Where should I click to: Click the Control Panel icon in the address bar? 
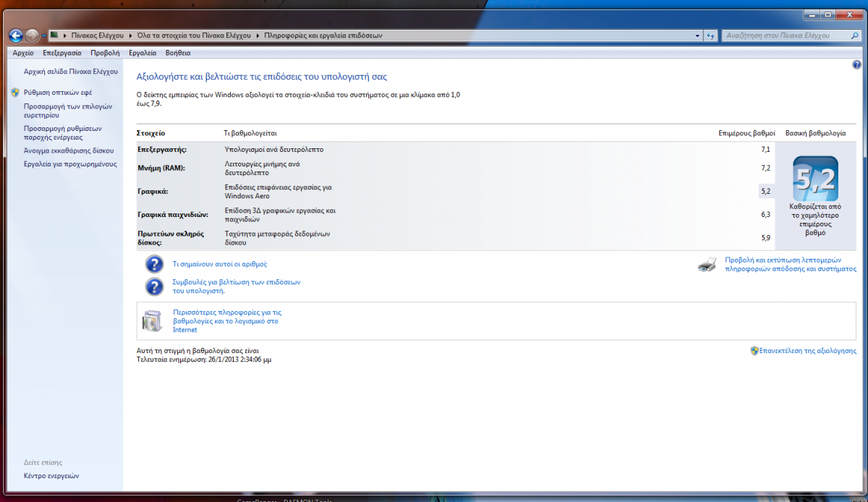[x=55, y=35]
